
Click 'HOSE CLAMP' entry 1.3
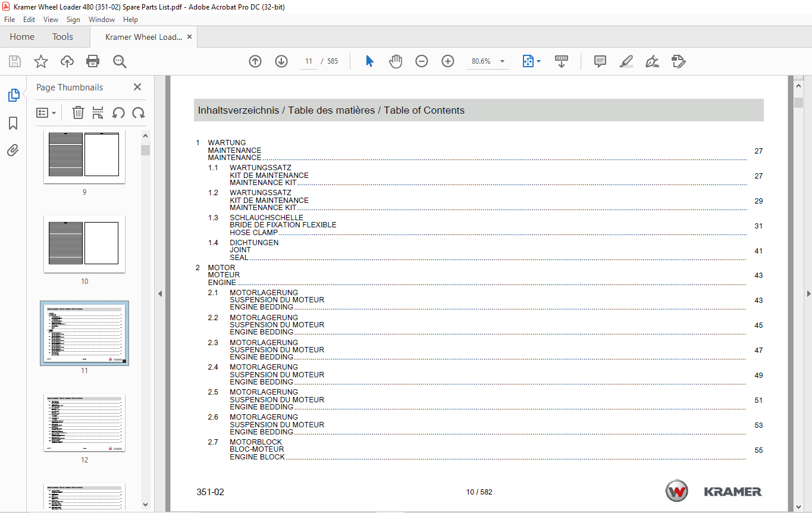(x=253, y=233)
